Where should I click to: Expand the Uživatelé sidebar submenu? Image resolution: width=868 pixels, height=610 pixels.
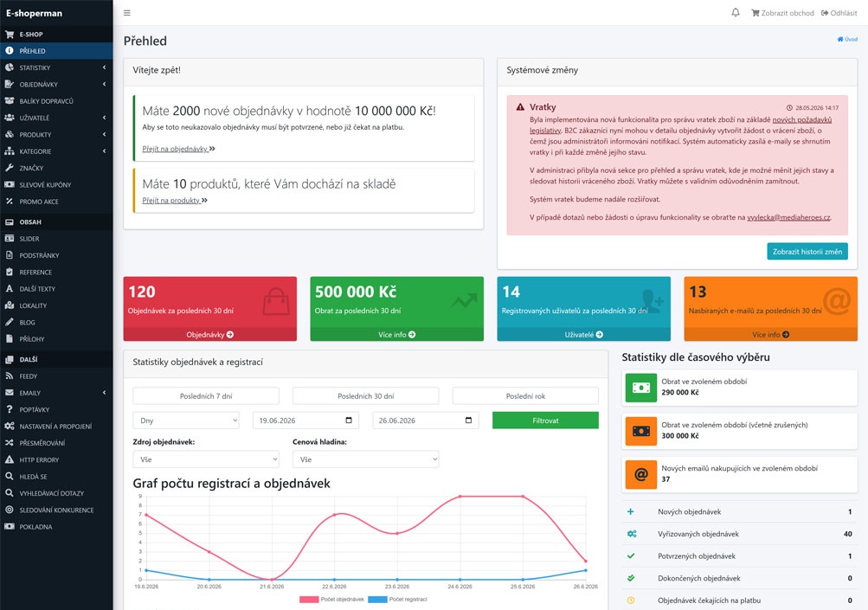[104, 118]
